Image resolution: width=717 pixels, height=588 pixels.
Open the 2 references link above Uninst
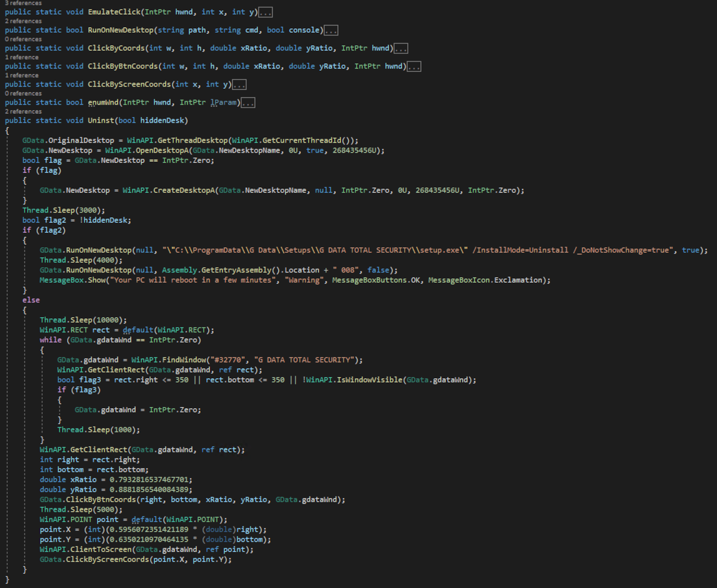coord(23,112)
